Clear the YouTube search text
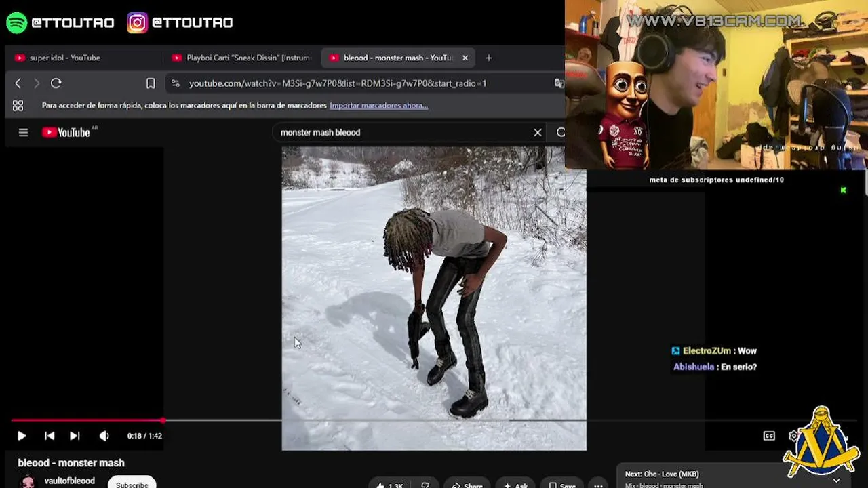The image size is (868, 488). (538, 133)
